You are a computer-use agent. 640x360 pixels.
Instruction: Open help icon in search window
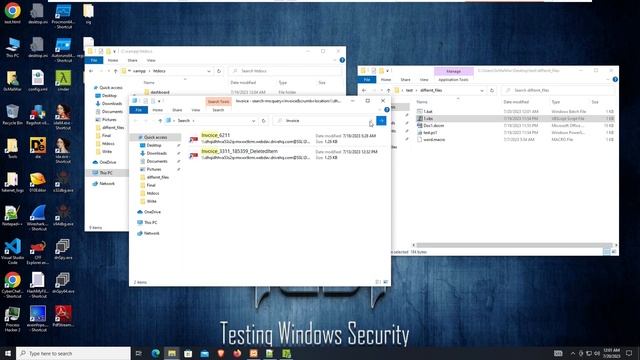[x=387, y=110]
